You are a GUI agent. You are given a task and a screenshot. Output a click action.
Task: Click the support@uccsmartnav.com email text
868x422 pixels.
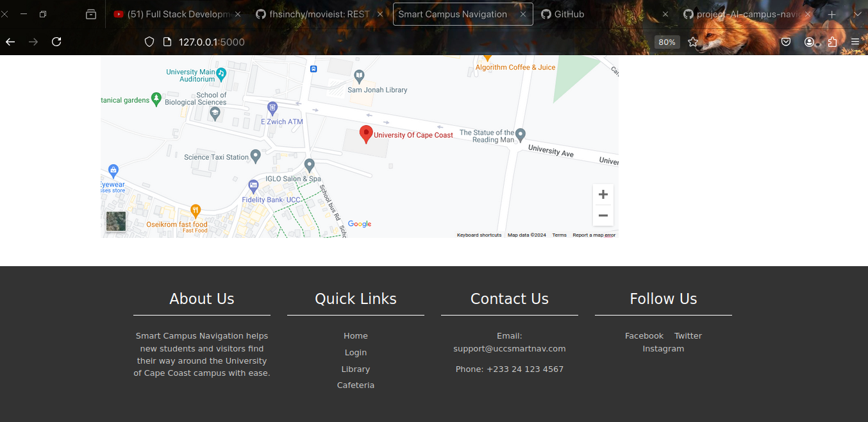510,349
